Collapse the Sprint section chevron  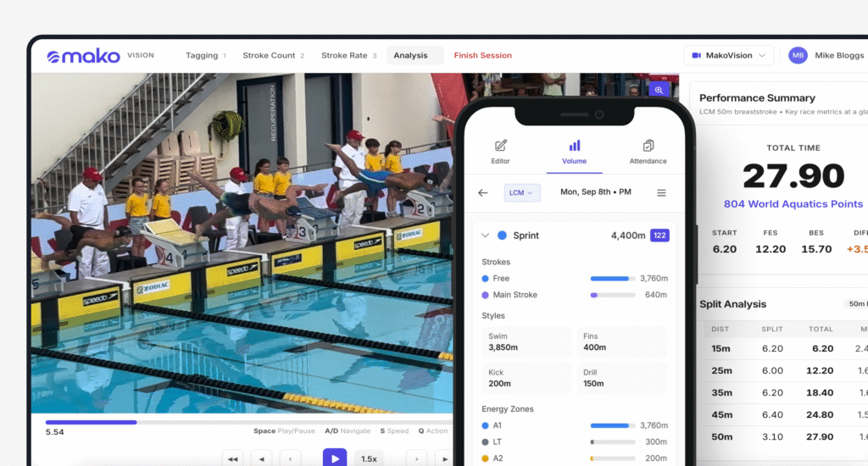coord(485,236)
